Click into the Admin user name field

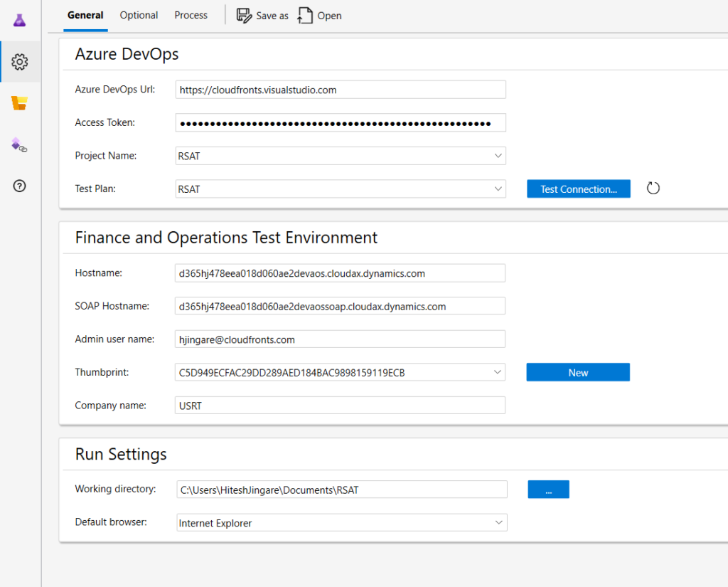(x=340, y=339)
